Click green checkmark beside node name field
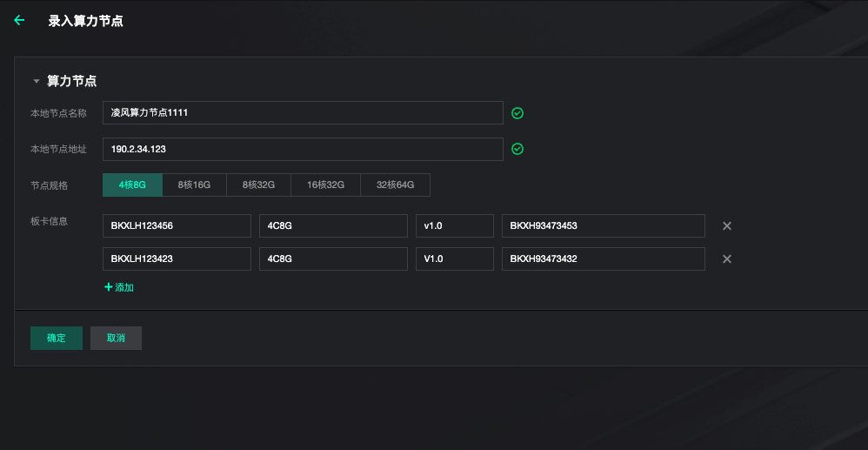The image size is (868, 450). tap(517, 113)
